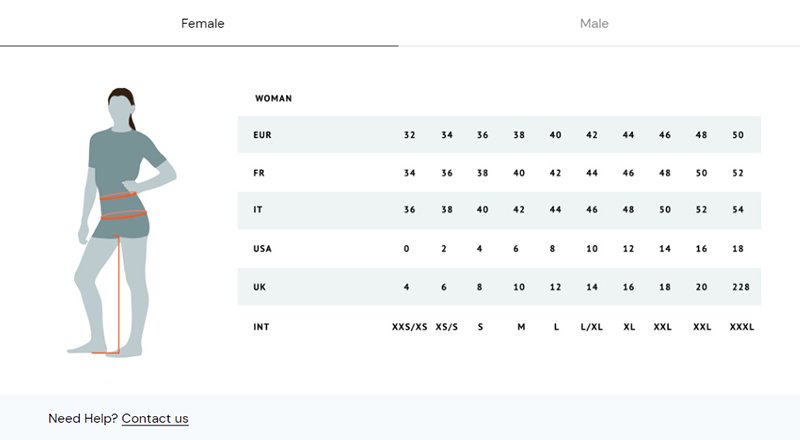Select the IT row label

(x=257, y=211)
